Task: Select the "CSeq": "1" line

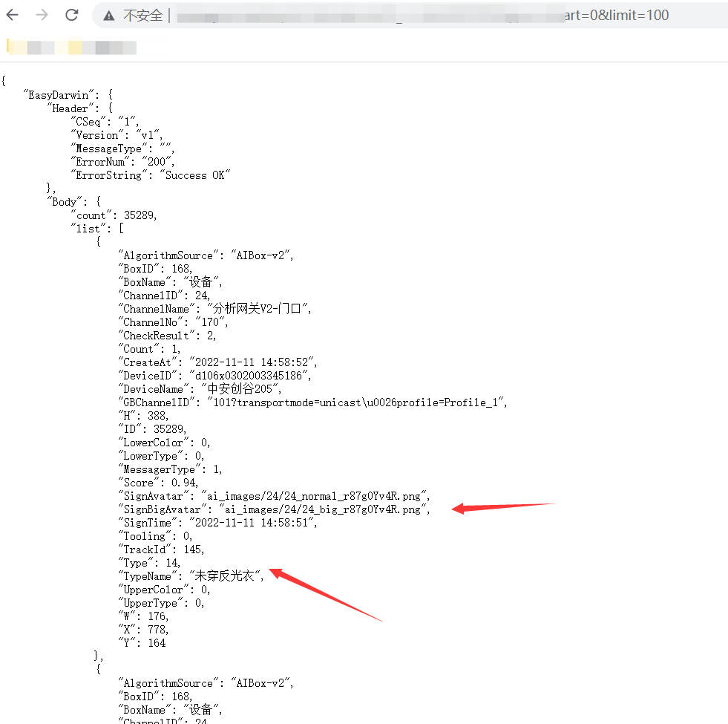Action: (x=105, y=122)
